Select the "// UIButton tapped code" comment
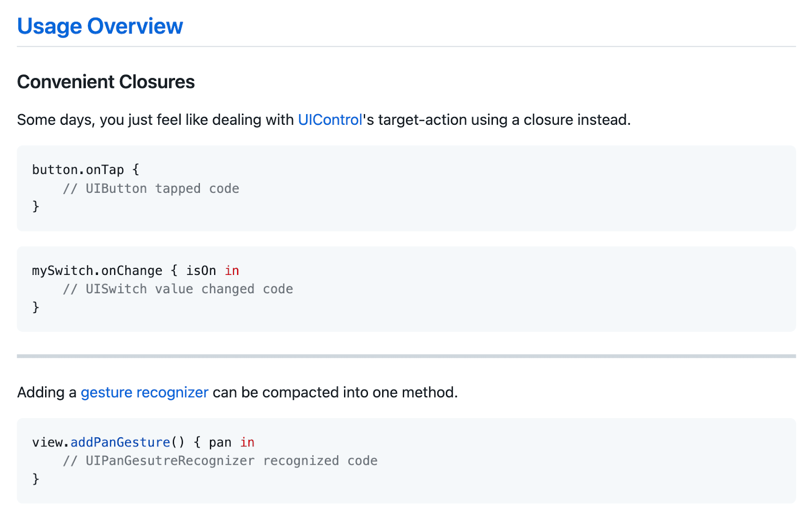This screenshot has width=812, height=519. [151, 189]
